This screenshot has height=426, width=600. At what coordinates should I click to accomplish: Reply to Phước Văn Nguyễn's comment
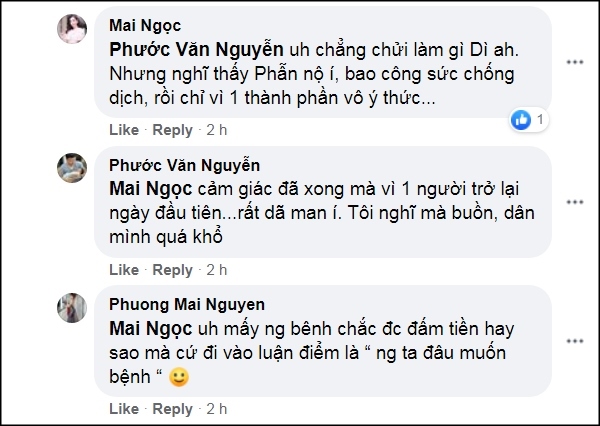point(172,270)
